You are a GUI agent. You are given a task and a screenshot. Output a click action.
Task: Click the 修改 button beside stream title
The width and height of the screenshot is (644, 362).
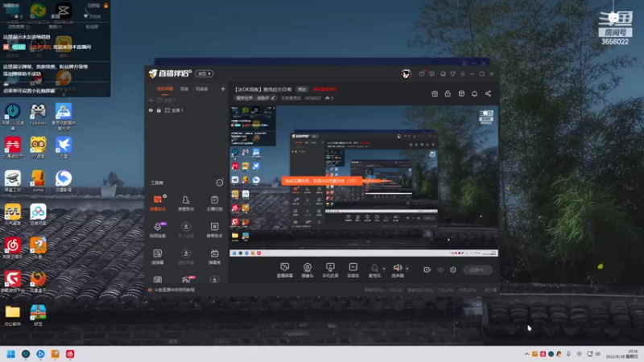point(303,89)
